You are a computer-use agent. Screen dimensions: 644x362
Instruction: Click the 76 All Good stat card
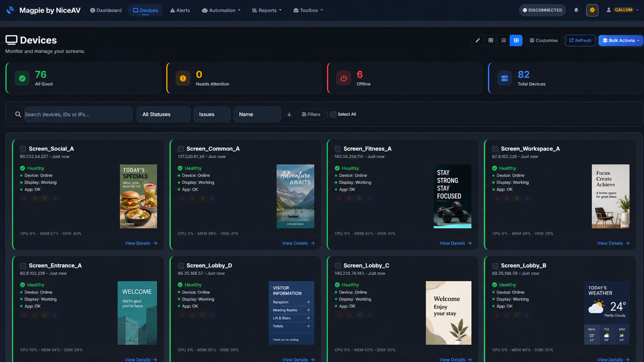click(x=83, y=78)
